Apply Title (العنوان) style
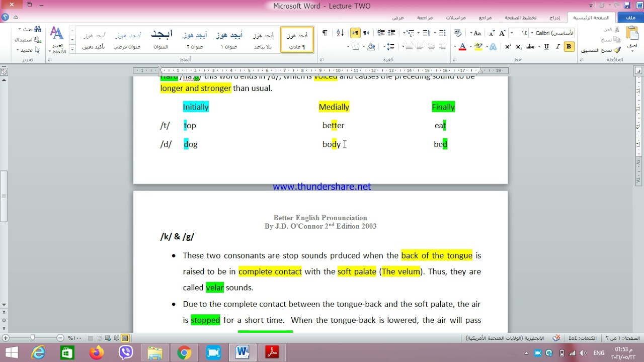 click(x=161, y=40)
